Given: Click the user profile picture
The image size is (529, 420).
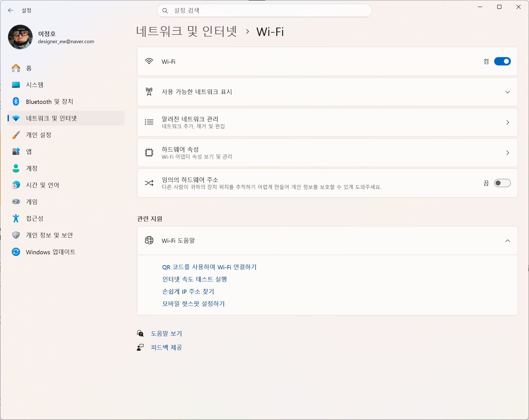Looking at the screenshot, I should coord(20,37).
